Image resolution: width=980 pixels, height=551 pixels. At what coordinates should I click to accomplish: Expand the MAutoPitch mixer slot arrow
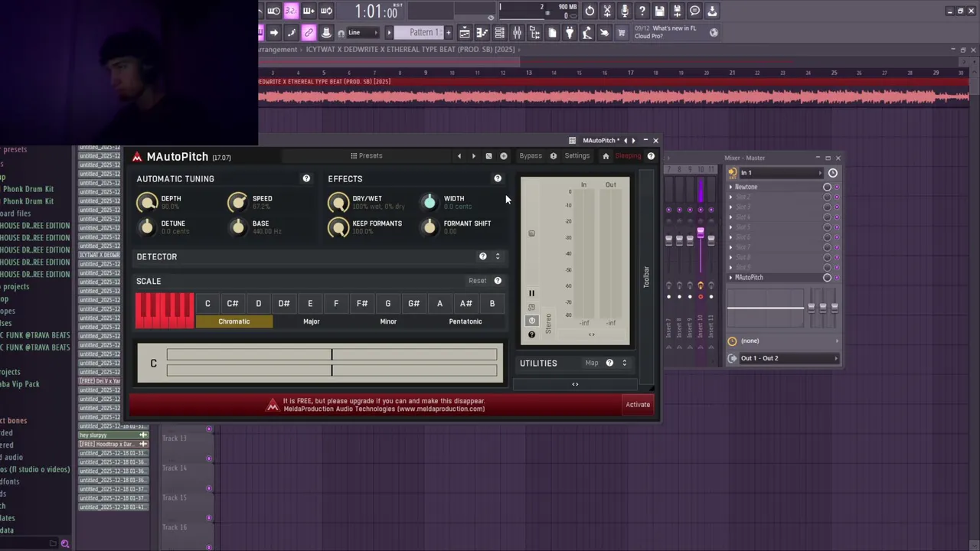coord(730,278)
